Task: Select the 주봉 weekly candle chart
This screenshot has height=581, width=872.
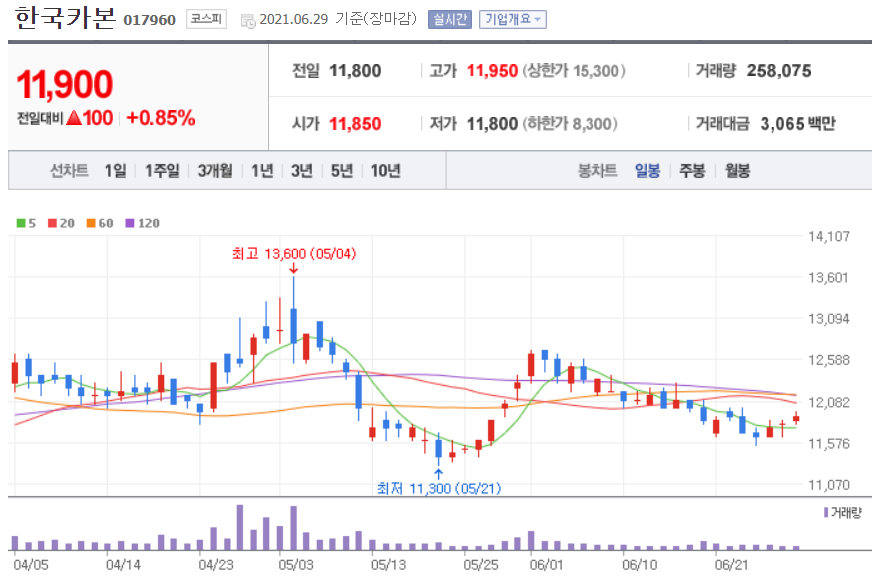Action: pyautogui.click(x=692, y=171)
